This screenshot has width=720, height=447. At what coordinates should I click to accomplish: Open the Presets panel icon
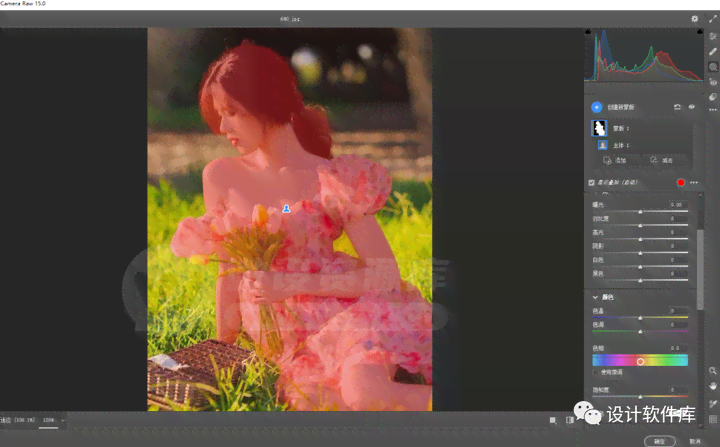pos(713,97)
